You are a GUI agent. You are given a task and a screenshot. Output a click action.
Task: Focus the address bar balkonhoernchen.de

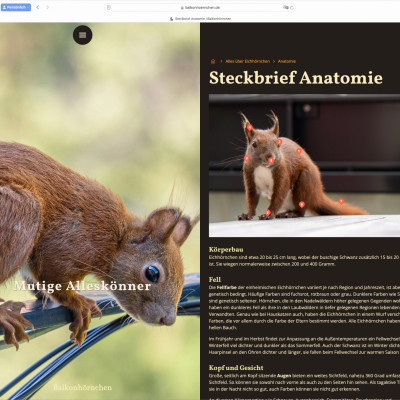tap(200, 7)
